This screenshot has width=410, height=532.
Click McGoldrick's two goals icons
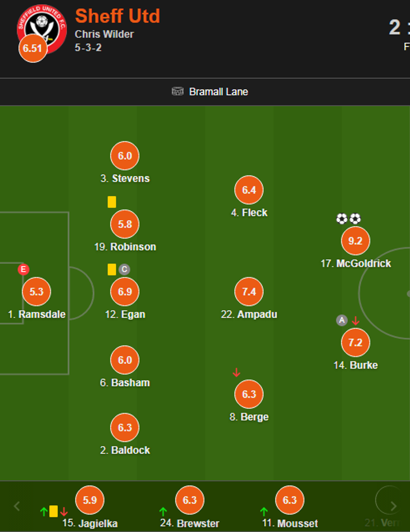(348, 218)
